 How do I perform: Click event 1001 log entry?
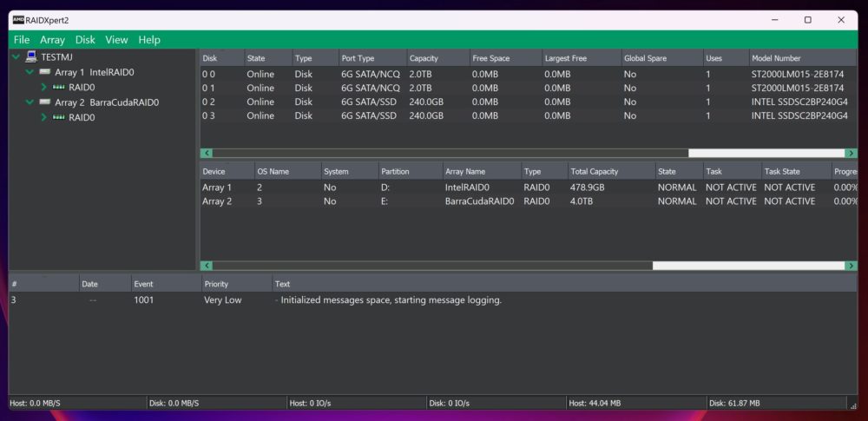click(x=432, y=300)
